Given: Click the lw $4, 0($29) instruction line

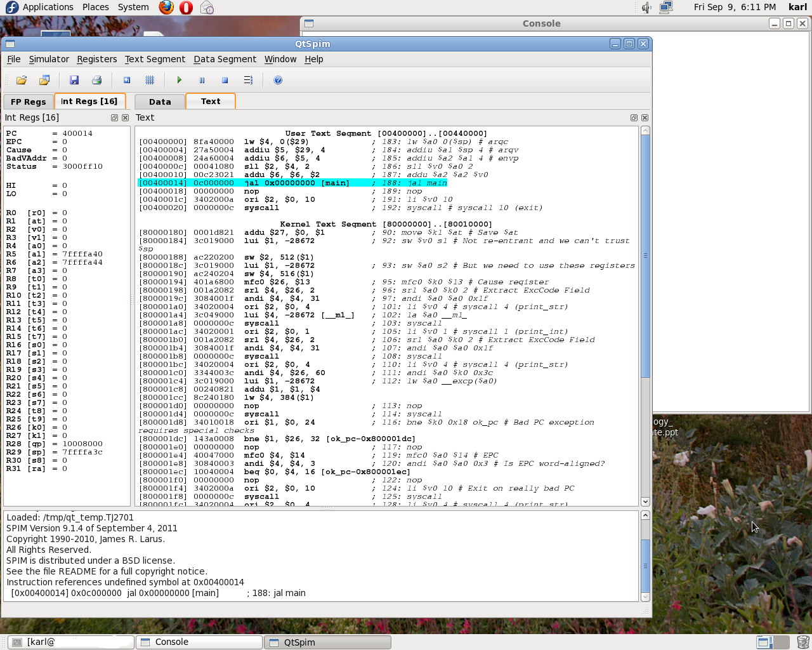Looking at the screenshot, I should coord(324,142).
